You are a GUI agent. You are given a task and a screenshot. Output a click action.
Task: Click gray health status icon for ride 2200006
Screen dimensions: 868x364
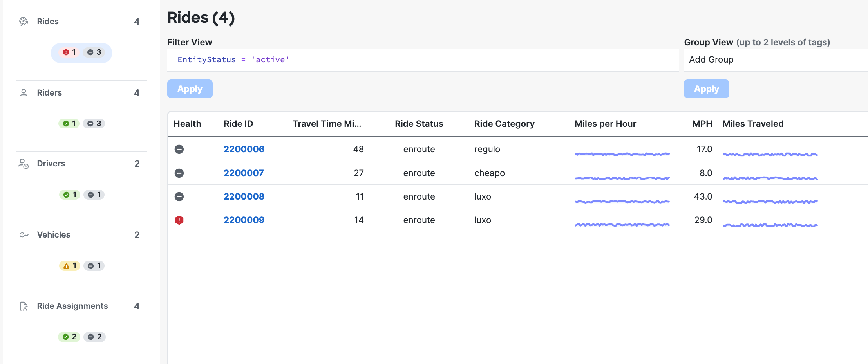pyautogui.click(x=179, y=149)
